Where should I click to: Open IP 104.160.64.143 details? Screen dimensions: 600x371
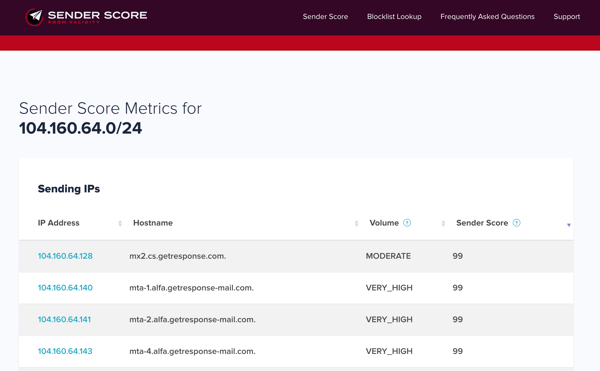[65, 351]
